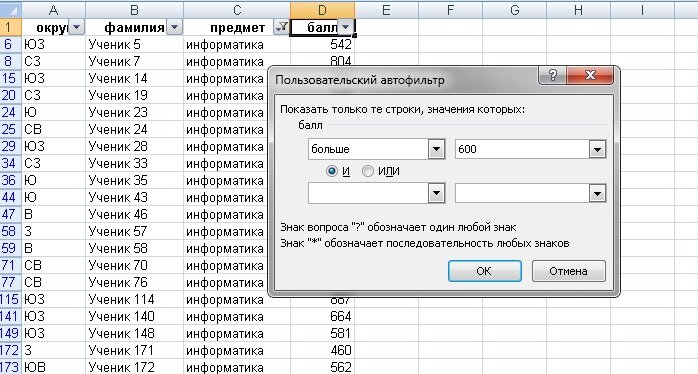This screenshot has width=698, height=374.
Task: Expand the second condition operator list
Action: click(437, 194)
